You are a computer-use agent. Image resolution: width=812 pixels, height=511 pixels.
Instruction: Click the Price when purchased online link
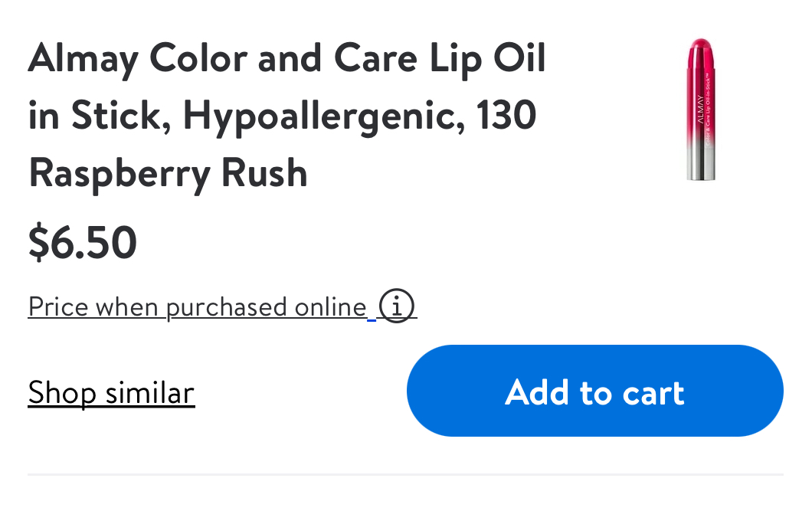click(198, 306)
